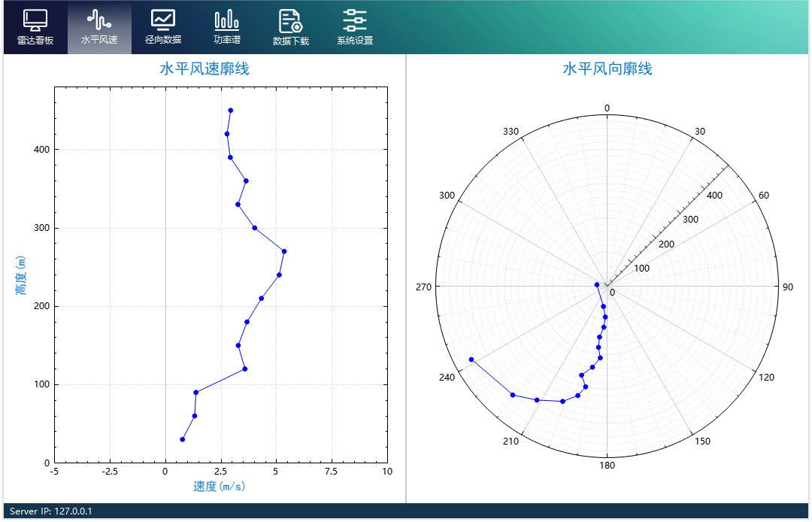The image size is (812, 522).
Task: Click the 30 degree label on polar chart
Action: (x=700, y=132)
